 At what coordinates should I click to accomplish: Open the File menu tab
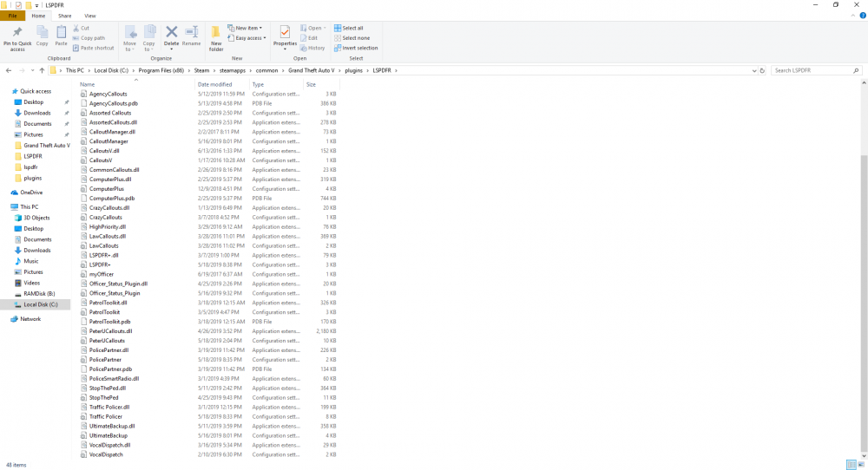(x=12, y=16)
